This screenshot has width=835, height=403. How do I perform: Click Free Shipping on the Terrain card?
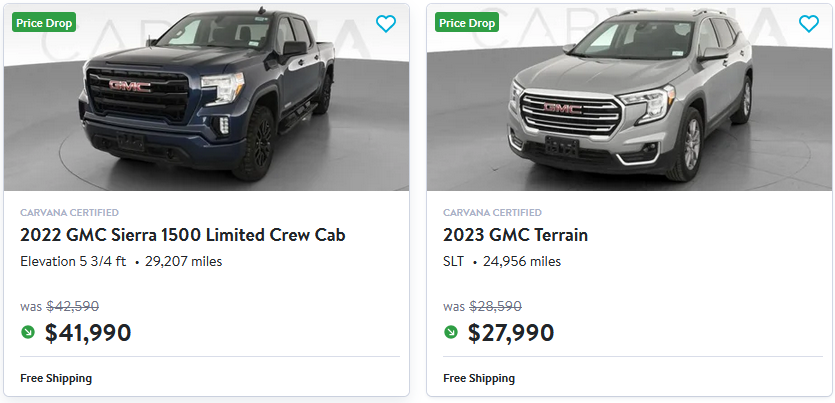[x=479, y=379]
